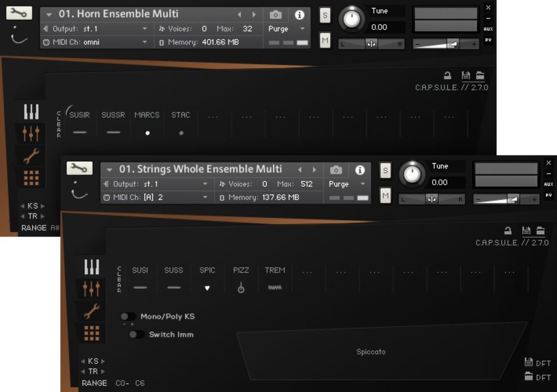Open the Purge dropdown on Strings instrument
The height and width of the screenshot is (392, 557).
[x=346, y=184]
